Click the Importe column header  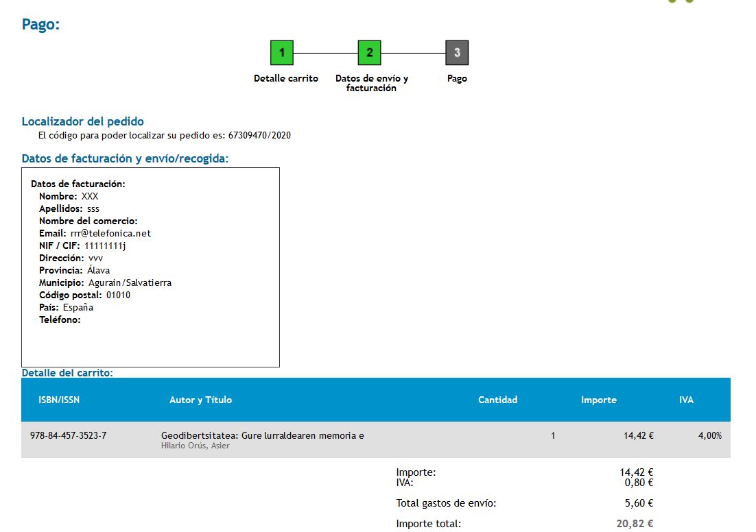[598, 400]
